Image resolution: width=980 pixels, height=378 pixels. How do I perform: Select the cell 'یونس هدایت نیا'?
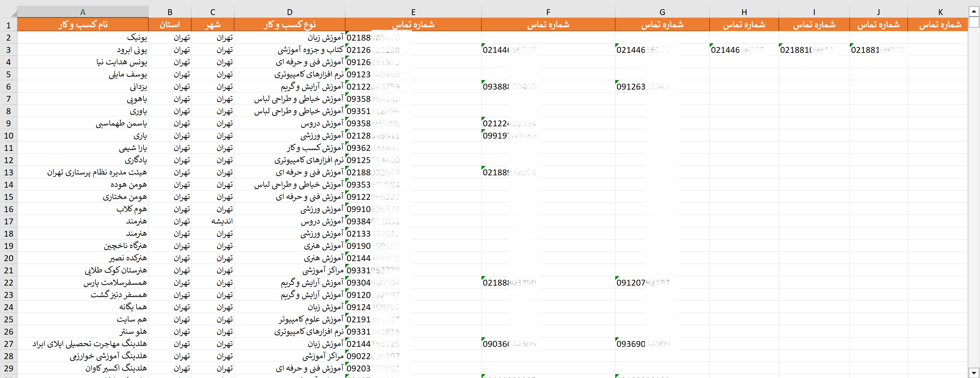click(x=82, y=62)
